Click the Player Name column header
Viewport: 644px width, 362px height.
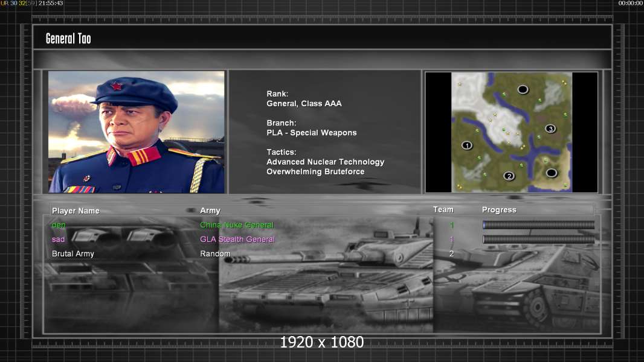76,211
